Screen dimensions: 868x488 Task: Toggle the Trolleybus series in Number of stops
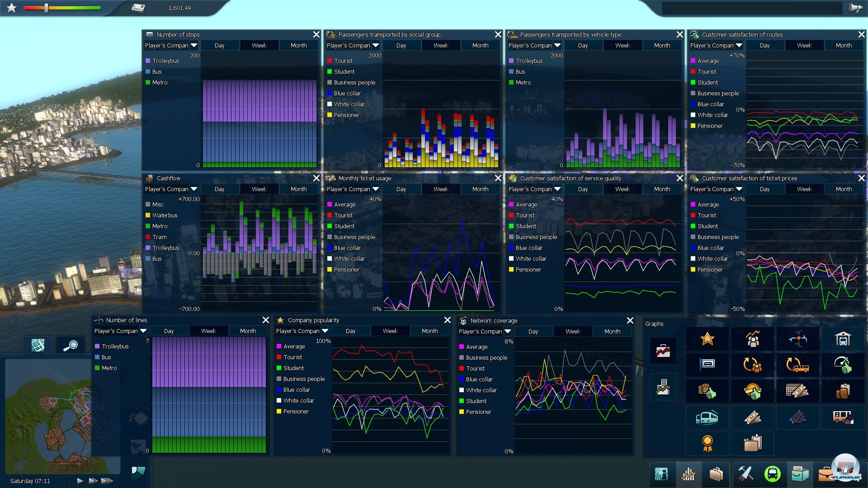(x=165, y=61)
